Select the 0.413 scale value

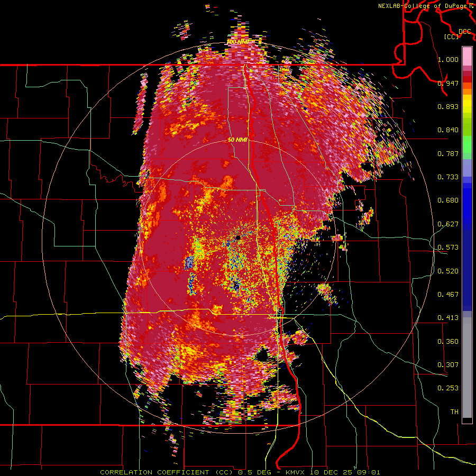pyautogui.click(x=448, y=318)
